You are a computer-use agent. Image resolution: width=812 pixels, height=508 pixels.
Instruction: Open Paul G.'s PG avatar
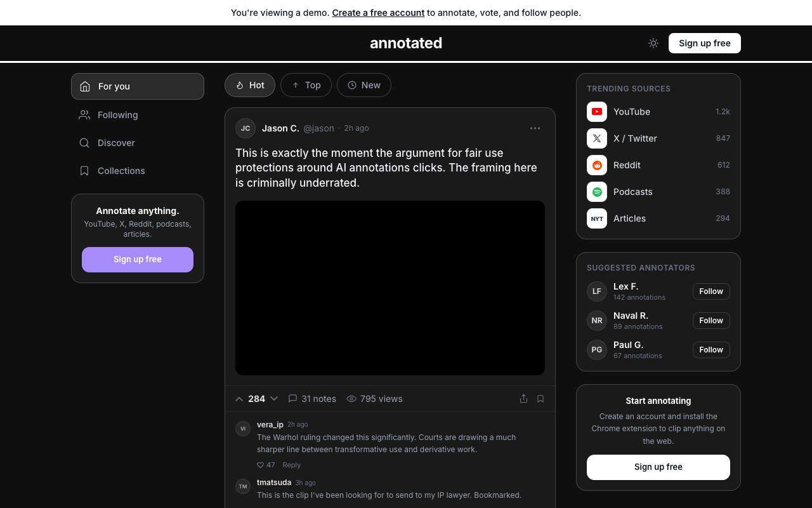pyautogui.click(x=597, y=350)
